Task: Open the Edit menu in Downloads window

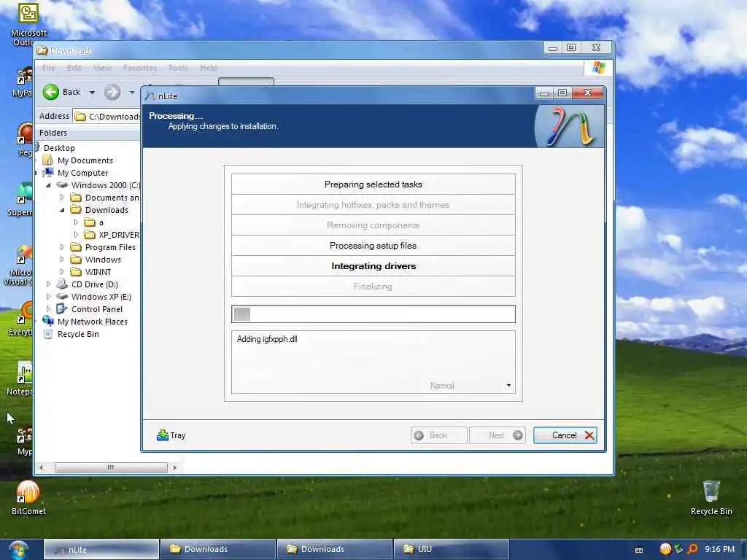Action: (x=74, y=68)
